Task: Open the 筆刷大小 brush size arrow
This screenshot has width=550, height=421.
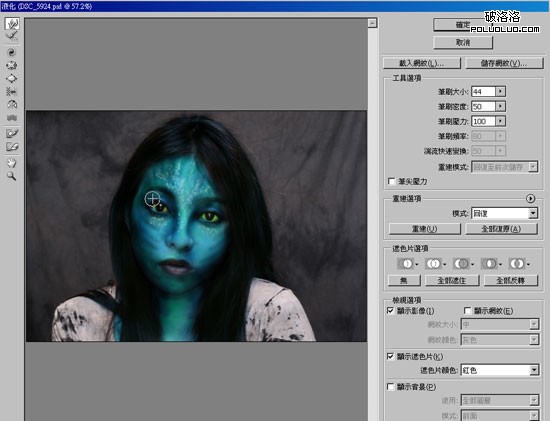Action: (x=501, y=92)
